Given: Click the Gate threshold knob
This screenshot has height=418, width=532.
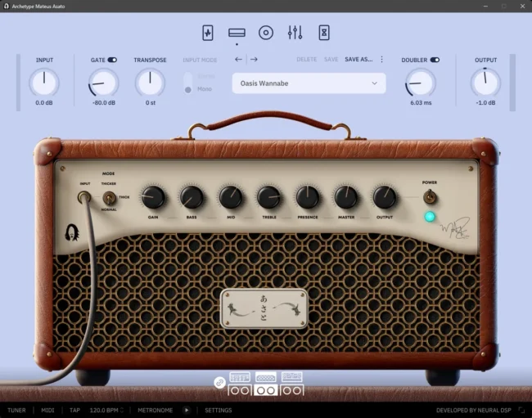Looking at the screenshot, I should point(103,83).
